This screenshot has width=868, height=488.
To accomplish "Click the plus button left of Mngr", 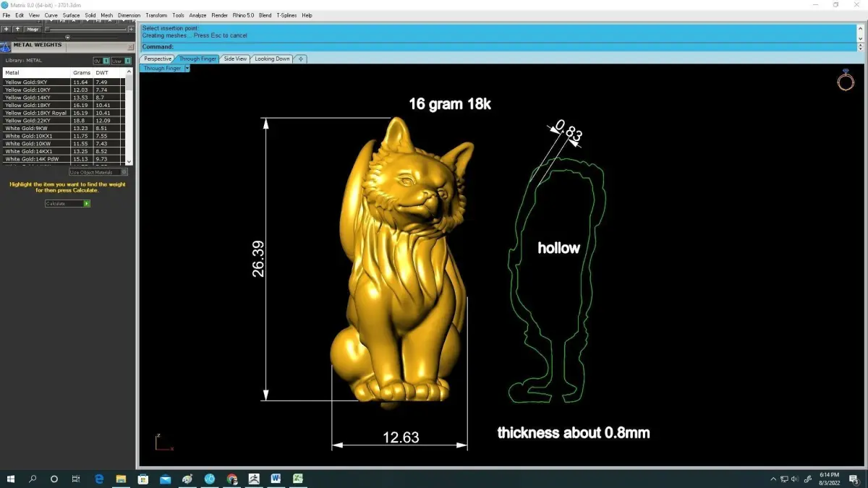I will pyautogui.click(x=6, y=29).
